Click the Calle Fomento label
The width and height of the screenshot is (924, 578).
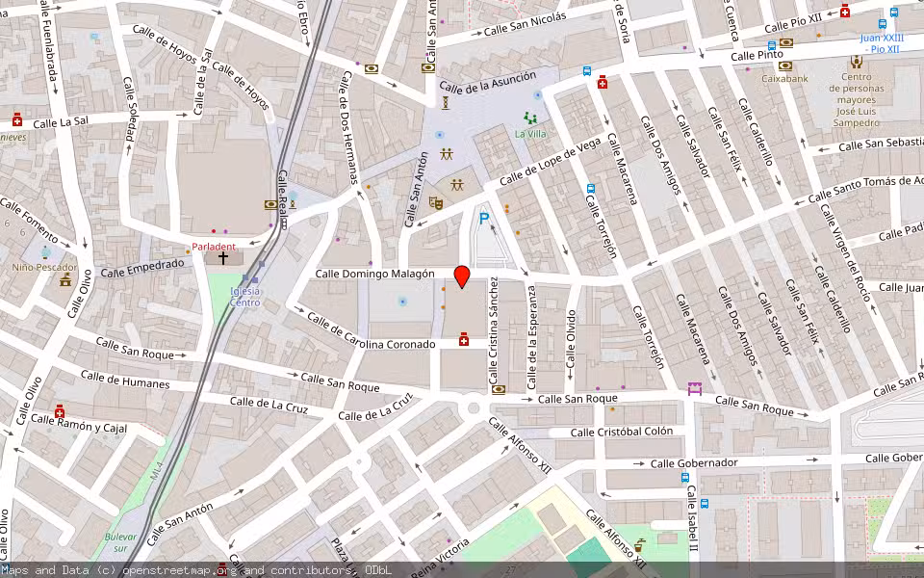pos(30,220)
